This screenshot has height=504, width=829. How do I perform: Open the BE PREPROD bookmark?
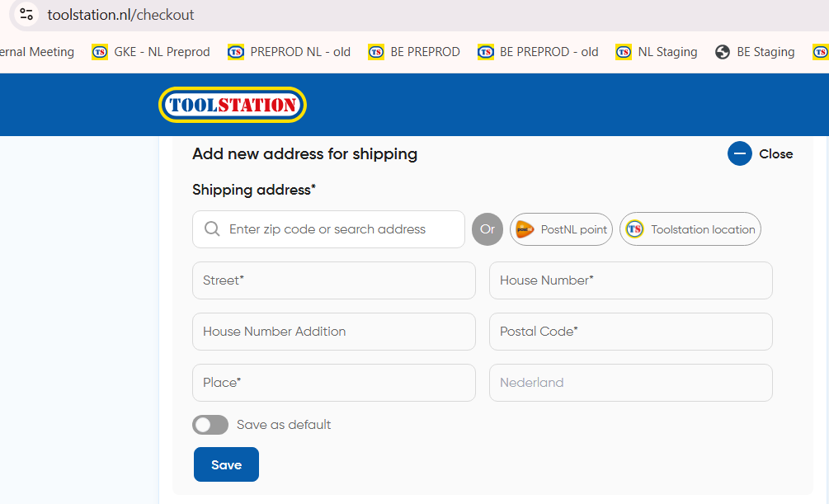(415, 52)
